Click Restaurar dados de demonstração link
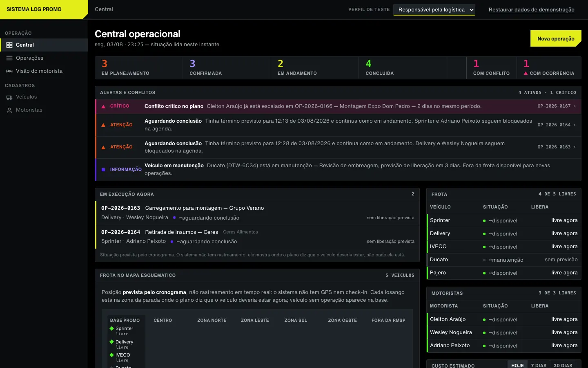 [x=531, y=10]
